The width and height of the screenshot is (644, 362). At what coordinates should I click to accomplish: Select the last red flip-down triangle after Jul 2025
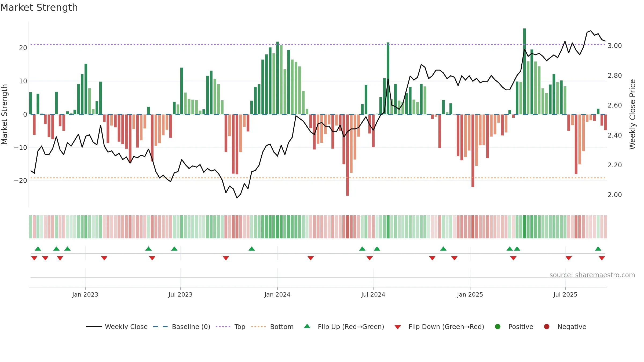[602, 258]
